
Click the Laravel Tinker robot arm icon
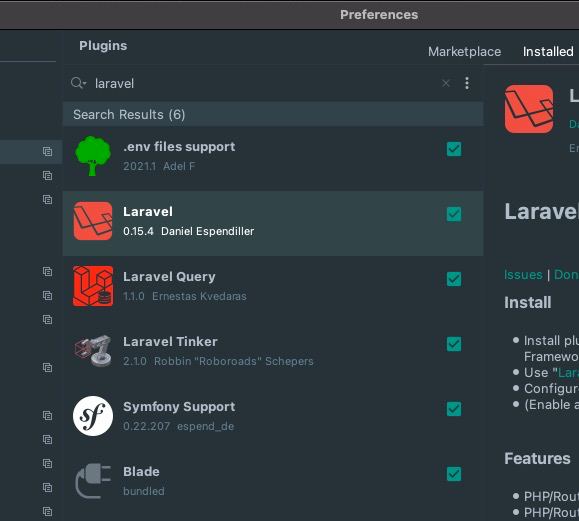point(93,351)
